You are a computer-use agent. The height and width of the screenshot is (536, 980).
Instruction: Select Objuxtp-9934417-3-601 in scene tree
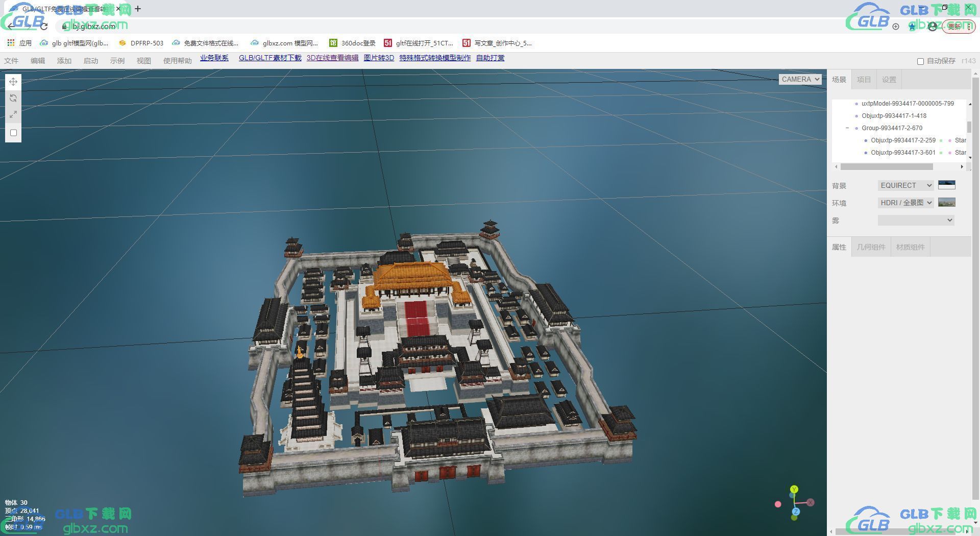(x=903, y=153)
